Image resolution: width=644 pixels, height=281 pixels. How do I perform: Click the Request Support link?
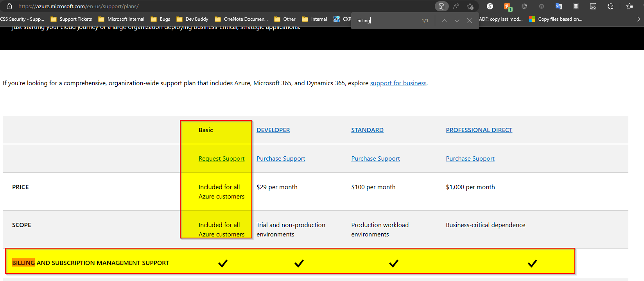221,158
